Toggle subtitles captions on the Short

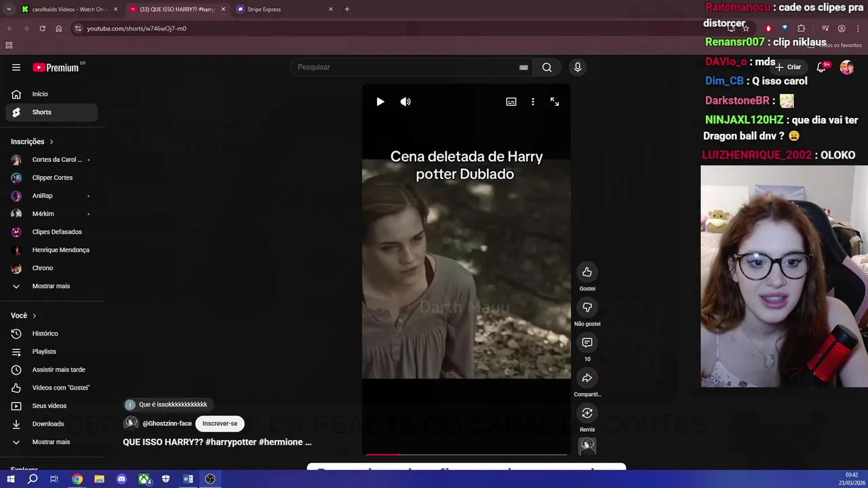pos(511,102)
